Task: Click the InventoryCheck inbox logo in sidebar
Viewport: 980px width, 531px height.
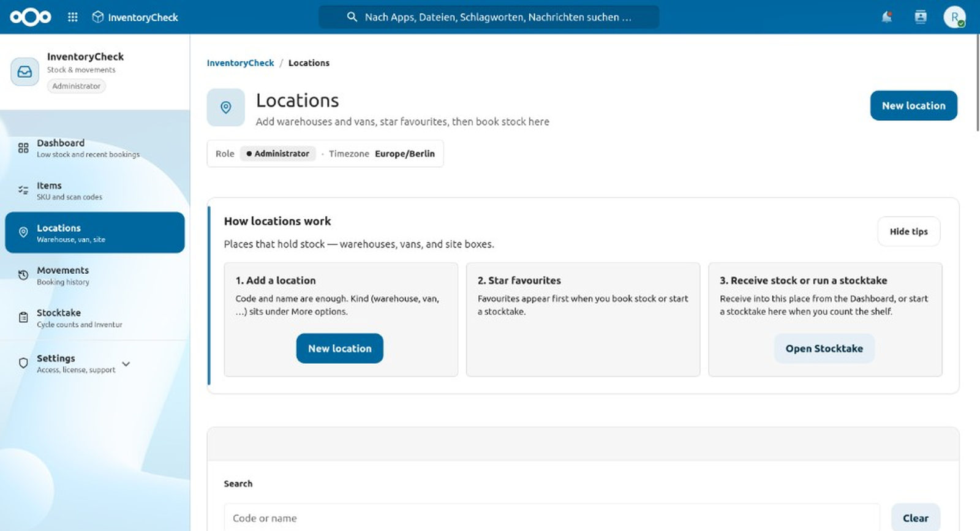Action: (24, 72)
